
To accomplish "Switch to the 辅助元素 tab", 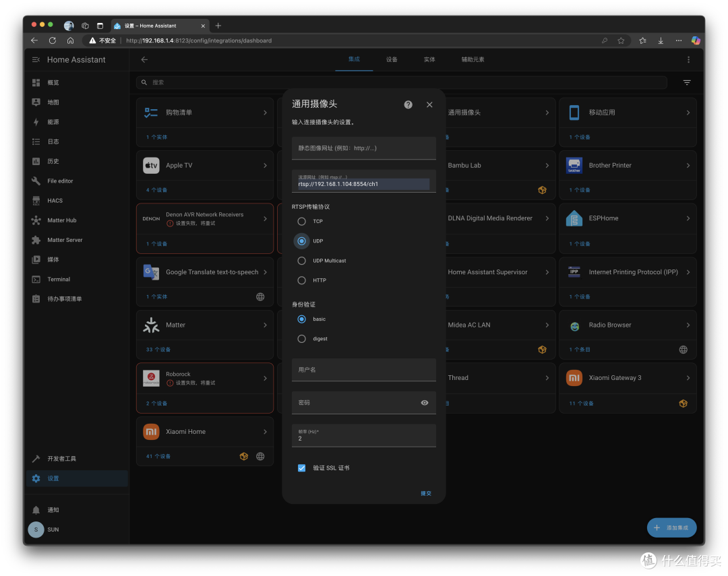I will [473, 59].
